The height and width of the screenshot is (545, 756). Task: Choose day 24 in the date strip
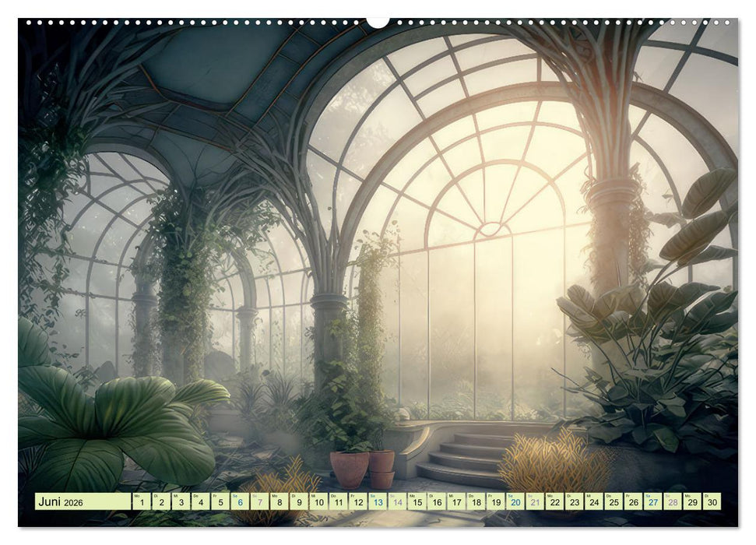click(594, 501)
